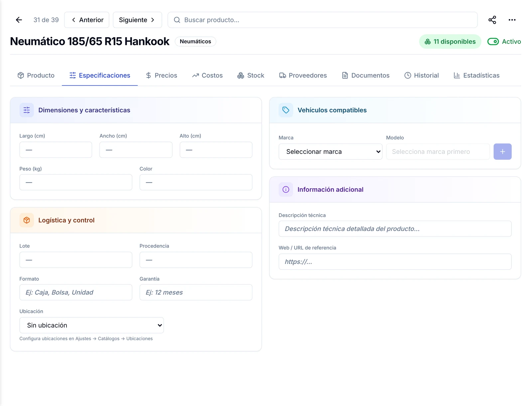Screen dimensions: 532x406
Task: Open the Documentos tab
Action: pos(366,75)
